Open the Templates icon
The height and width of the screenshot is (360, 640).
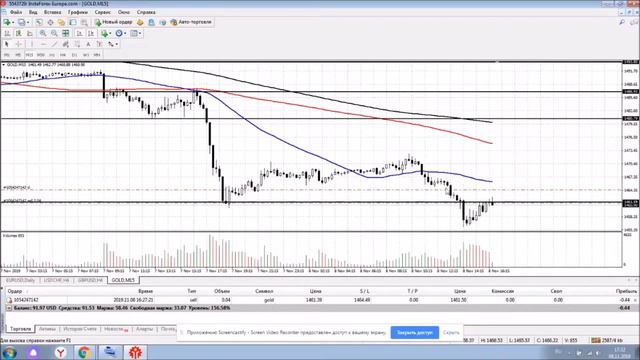click(134, 33)
